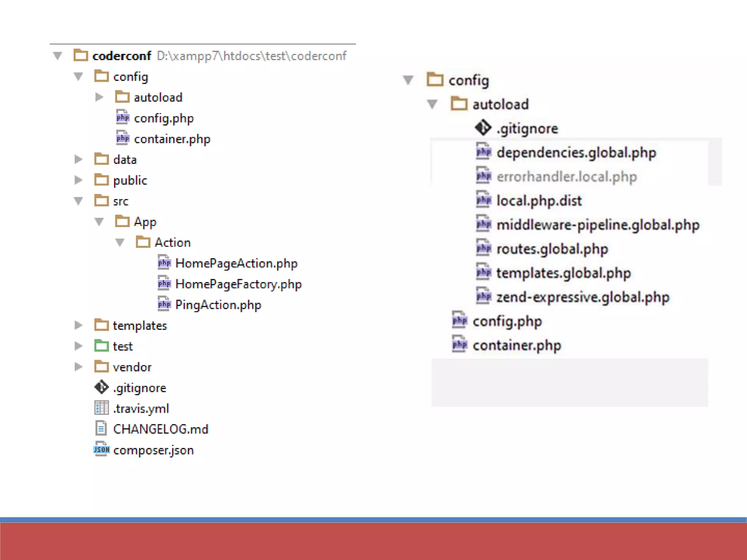Screen dimensions: 747x560
Task: Collapse the right-side autoload folder arrow
Action: [x=432, y=104]
